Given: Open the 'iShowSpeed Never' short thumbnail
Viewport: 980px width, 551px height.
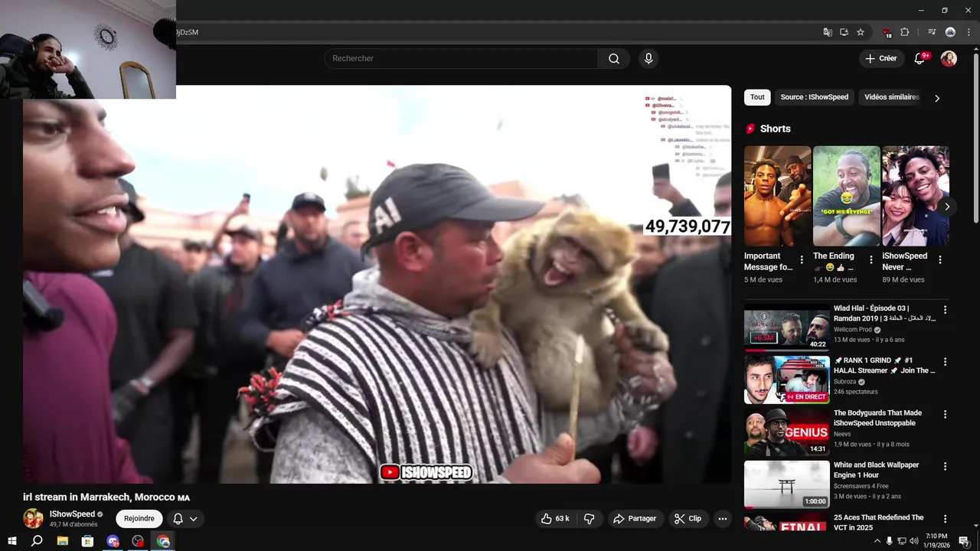Looking at the screenshot, I should (x=916, y=196).
